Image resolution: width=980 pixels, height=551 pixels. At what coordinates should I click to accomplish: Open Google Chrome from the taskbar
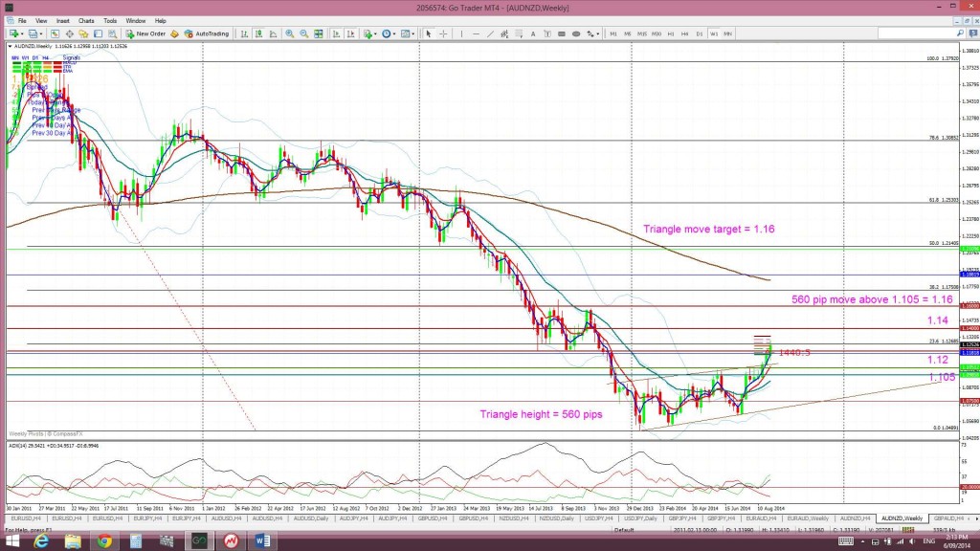[103, 540]
